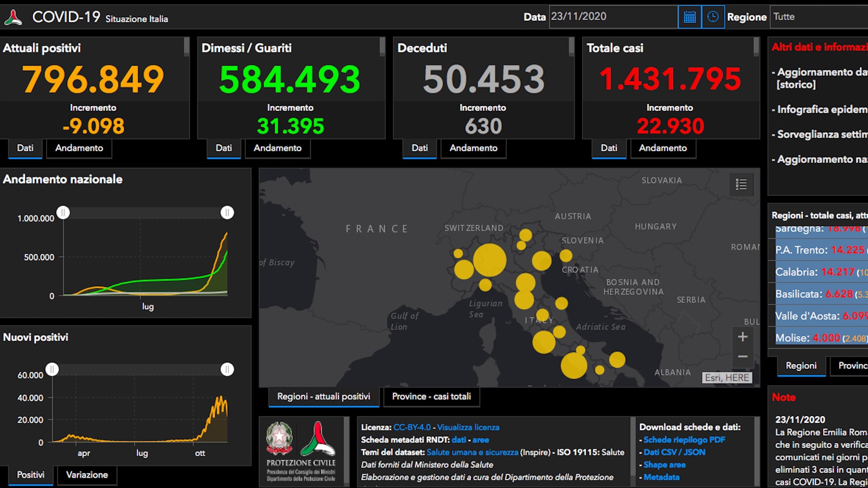The height and width of the screenshot is (488, 868).
Task: Grab left slider handle of Andamento nazionale chart
Action: tap(63, 213)
